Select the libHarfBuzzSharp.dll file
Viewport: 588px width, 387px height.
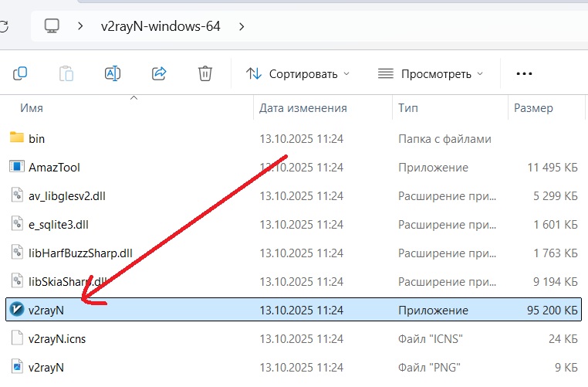[x=69, y=253]
